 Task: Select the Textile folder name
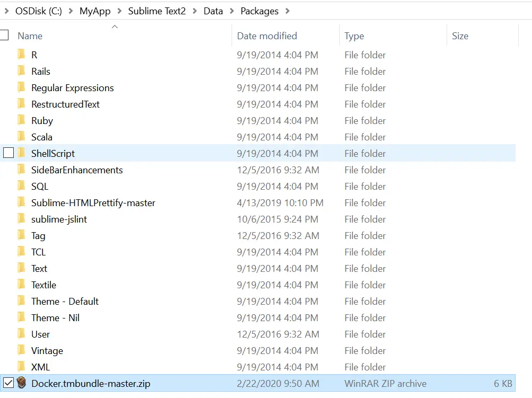[x=44, y=285]
